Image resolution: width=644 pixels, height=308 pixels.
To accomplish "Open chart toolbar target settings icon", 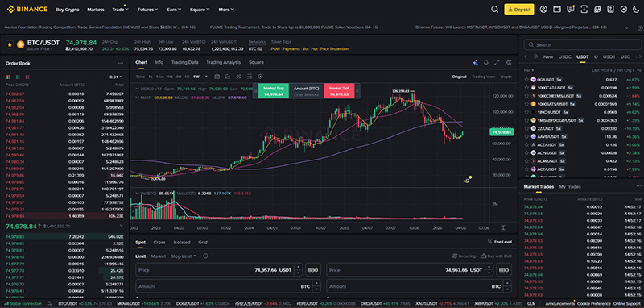I will (x=260, y=77).
